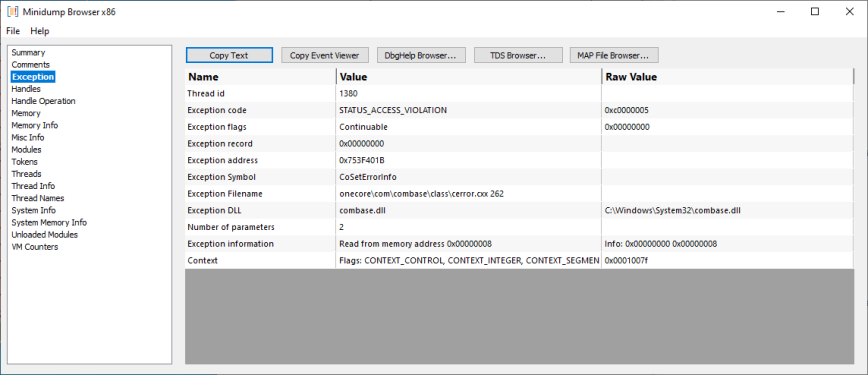Close the Minidump Browser window
The width and height of the screenshot is (868, 375).
(x=849, y=12)
